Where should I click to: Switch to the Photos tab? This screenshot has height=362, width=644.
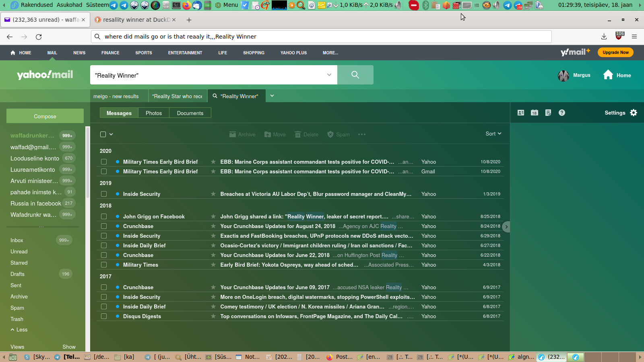pos(154,113)
